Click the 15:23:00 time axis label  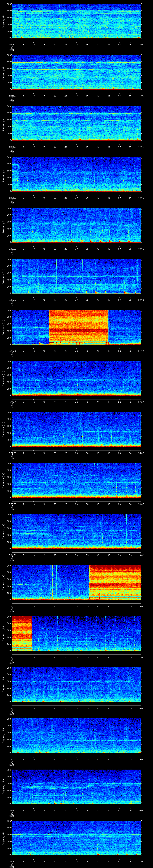tap(12, 504)
